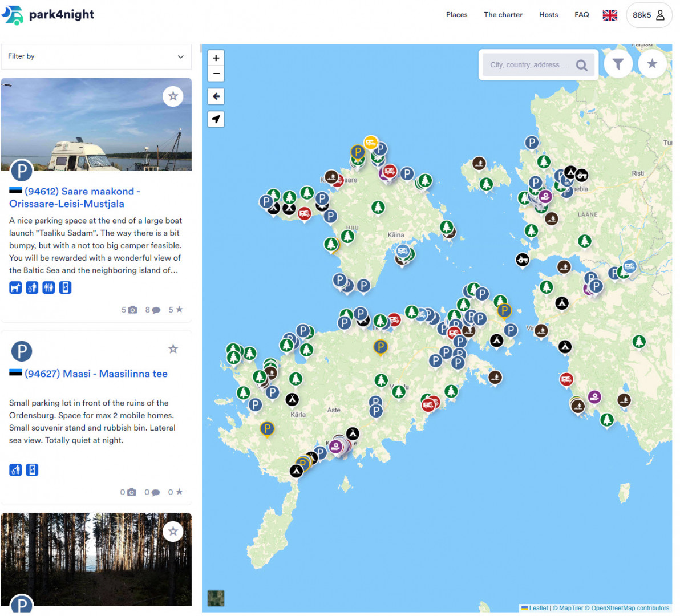
Task: Click the city, country, address search field
Action: tap(528, 65)
